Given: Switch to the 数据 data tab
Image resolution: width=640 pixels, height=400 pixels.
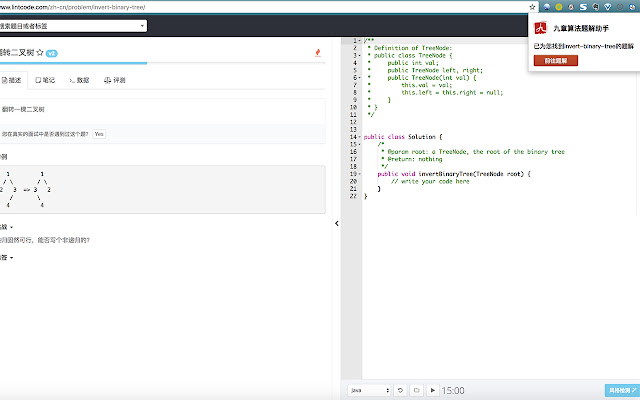Looking at the screenshot, I should (79, 79).
